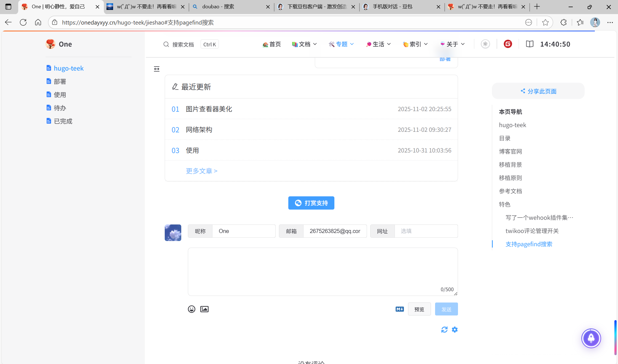The image size is (618, 364).
Task: Open the 更多文章 link
Action: click(x=202, y=171)
